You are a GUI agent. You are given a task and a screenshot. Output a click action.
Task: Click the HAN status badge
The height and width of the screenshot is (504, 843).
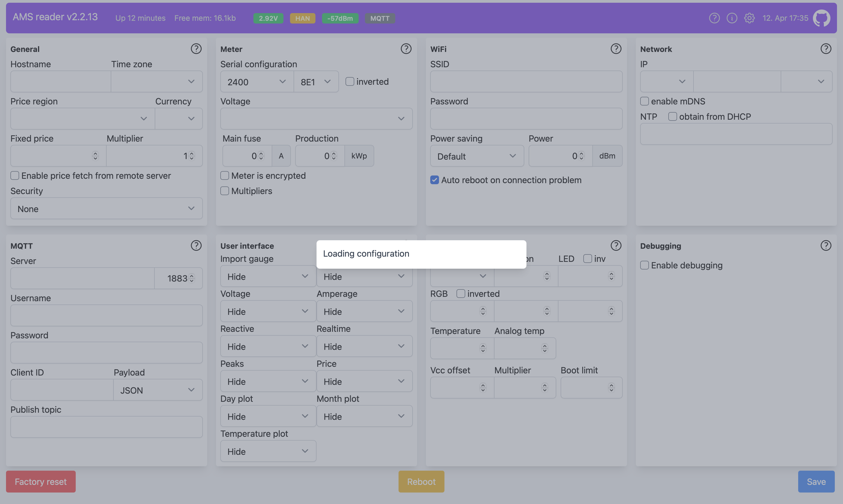coord(302,18)
